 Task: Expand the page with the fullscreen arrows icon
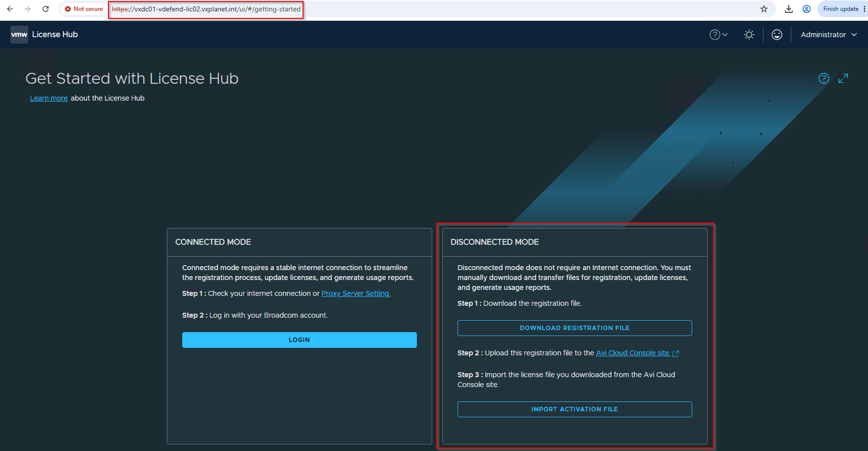pyautogui.click(x=843, y=78)
